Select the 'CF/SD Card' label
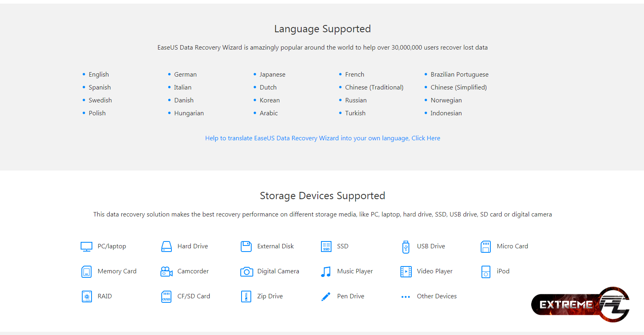The width and height of the screenshot is (644, 335). pos(194,296)
